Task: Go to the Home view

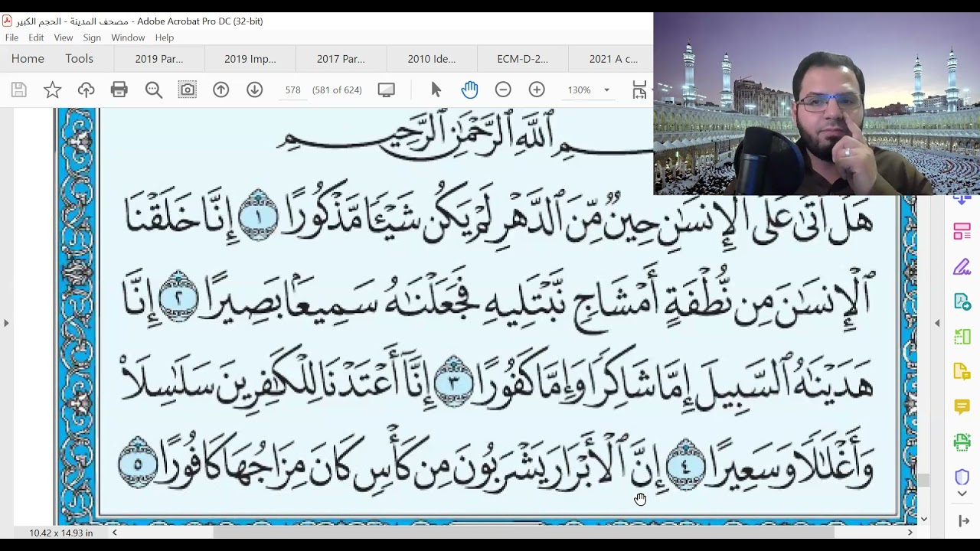Action: coord(28,59)
